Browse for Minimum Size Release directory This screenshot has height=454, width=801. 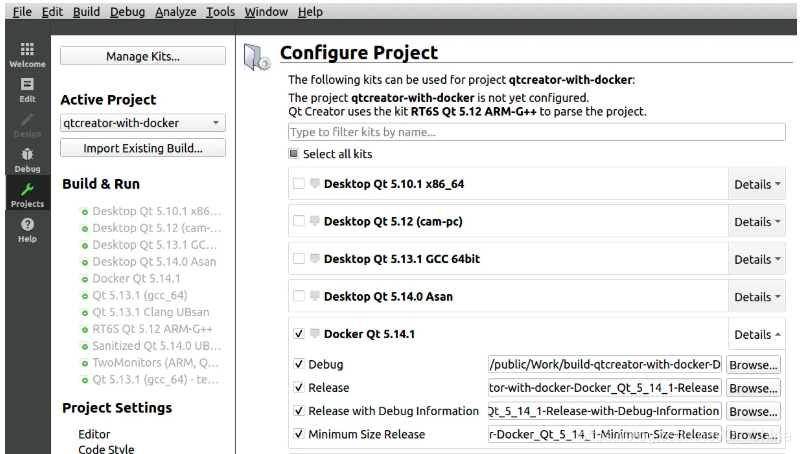pos(753,435)
